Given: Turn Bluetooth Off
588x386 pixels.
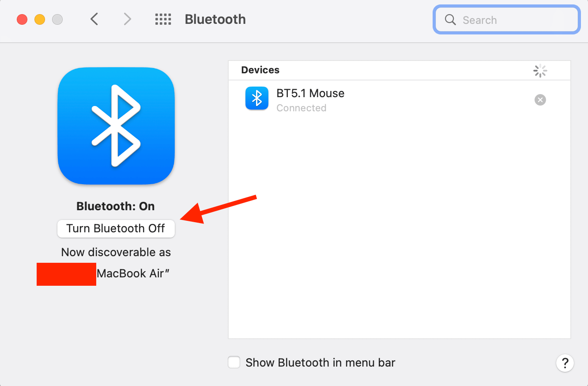Looking at the screenshot, I should click(116, 228).
